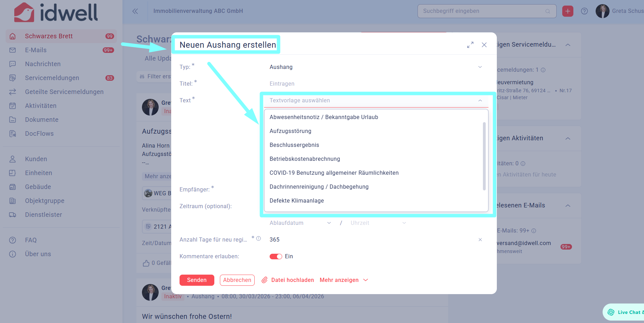The width and height of the screenshot is (644, 323).
Task: Open the Uhrzeit time dropdown
Action: click(x=378, y=223)
